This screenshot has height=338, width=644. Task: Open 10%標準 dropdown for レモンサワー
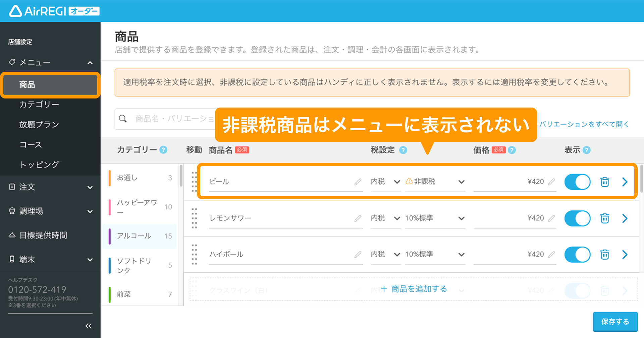point(435,218)
